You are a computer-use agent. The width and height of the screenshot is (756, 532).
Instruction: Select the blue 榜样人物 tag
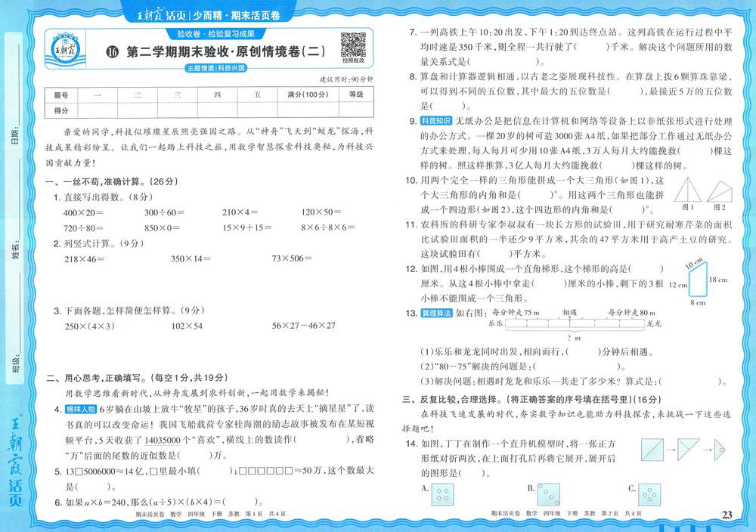point(81,409)
